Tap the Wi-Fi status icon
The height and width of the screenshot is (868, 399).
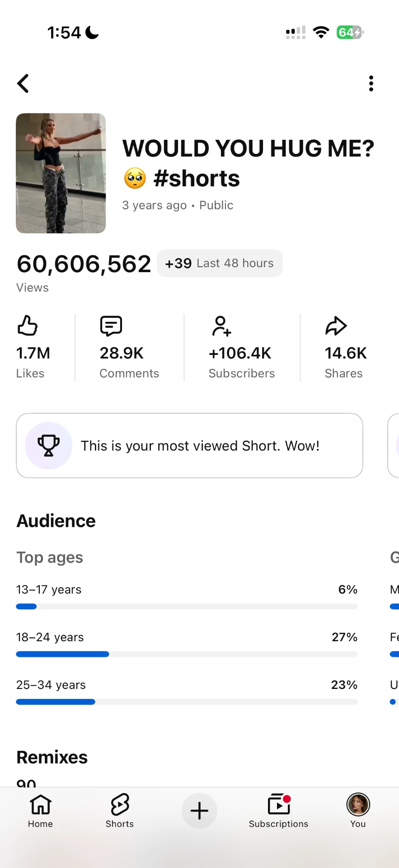coord(321,33)
